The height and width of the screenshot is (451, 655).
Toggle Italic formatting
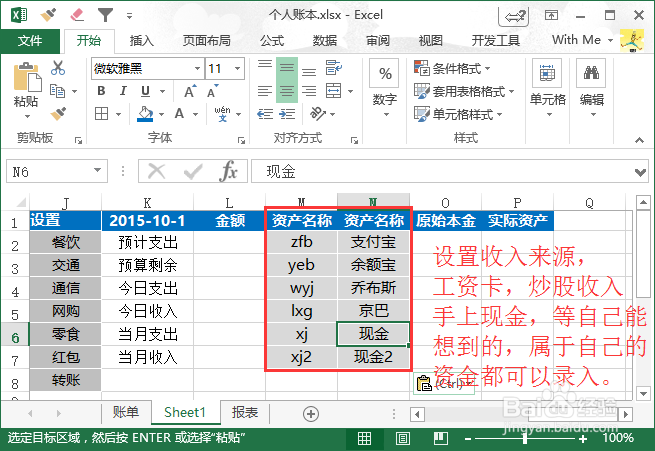123,91
